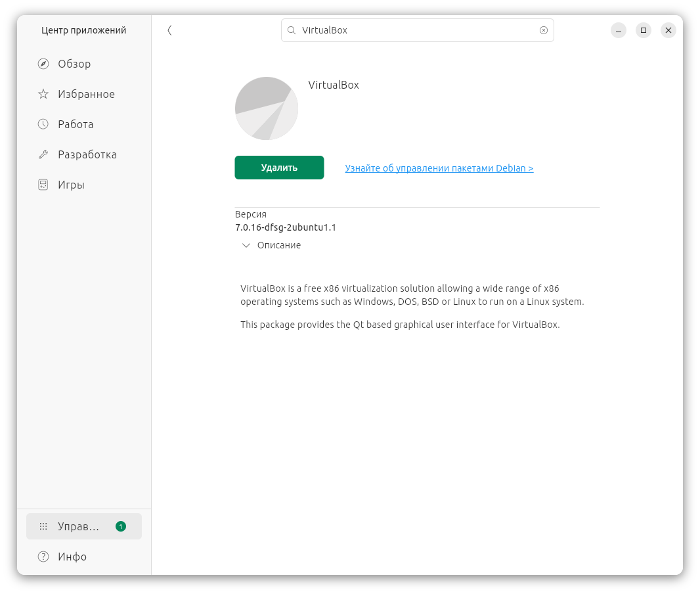
Task: Open the Обзор section
Action: 84,64
